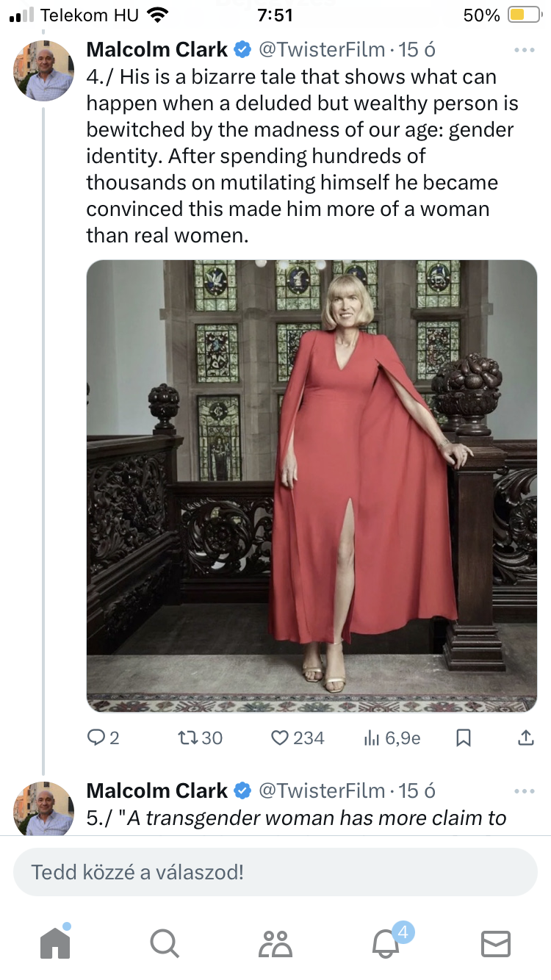The height and width of the screenshot is (980, 551).
Task: Open Notifications with 4 badge
Action: click(386, 943)
